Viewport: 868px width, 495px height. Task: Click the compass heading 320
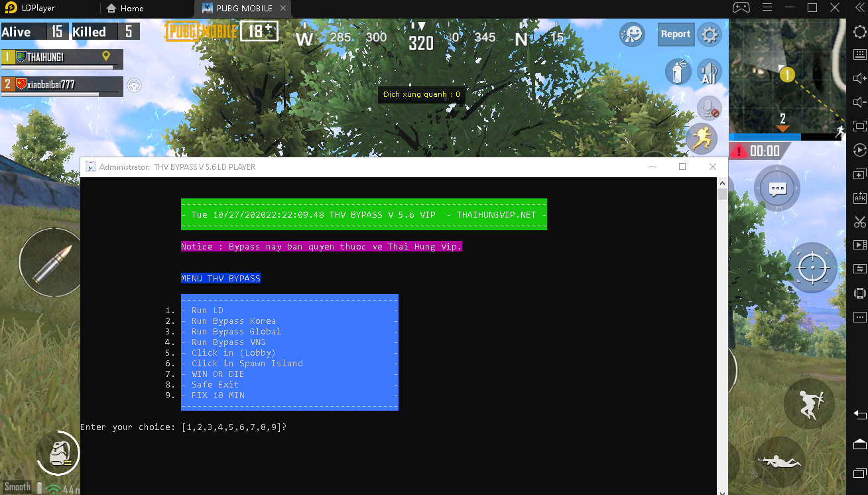click(x=420, y=43)
